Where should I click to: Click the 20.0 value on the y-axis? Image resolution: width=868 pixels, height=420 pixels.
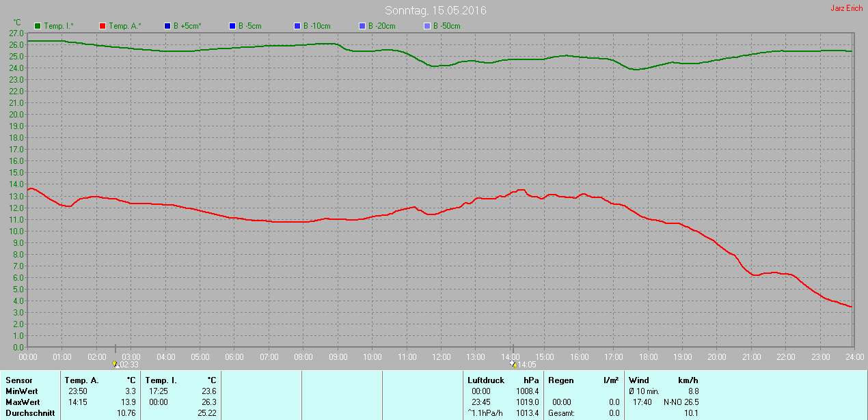point(17,114)
